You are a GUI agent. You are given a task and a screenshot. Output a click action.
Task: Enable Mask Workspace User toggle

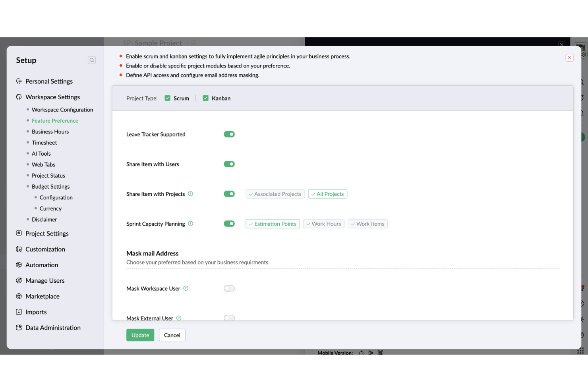click(229, 288)
